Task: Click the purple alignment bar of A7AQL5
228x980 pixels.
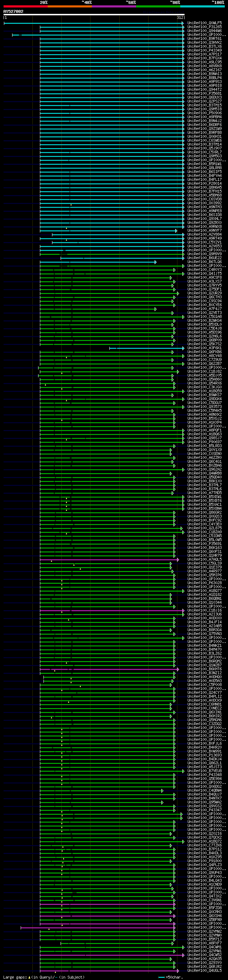Action: [x=109, y=560]
